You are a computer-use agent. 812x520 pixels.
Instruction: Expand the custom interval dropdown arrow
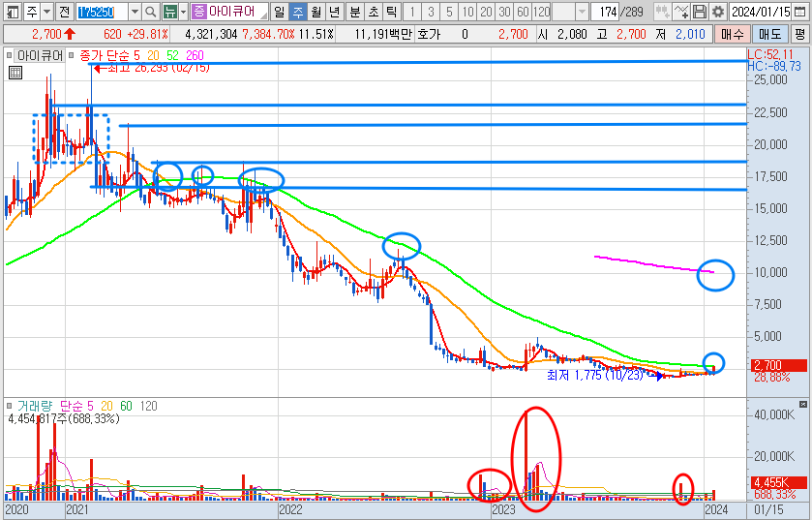(582, 12)
